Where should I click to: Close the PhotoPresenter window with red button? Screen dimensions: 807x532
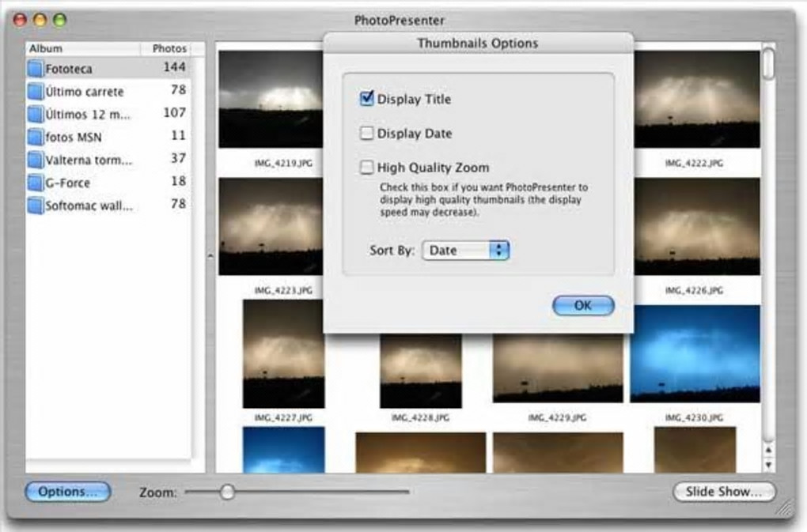coord(20,20)
